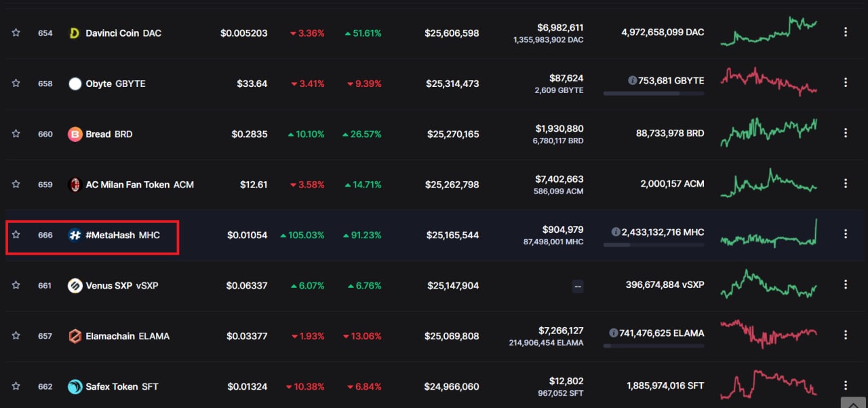
Task: Click the AC Milan Fan Token crest
Action: [75, 185]
